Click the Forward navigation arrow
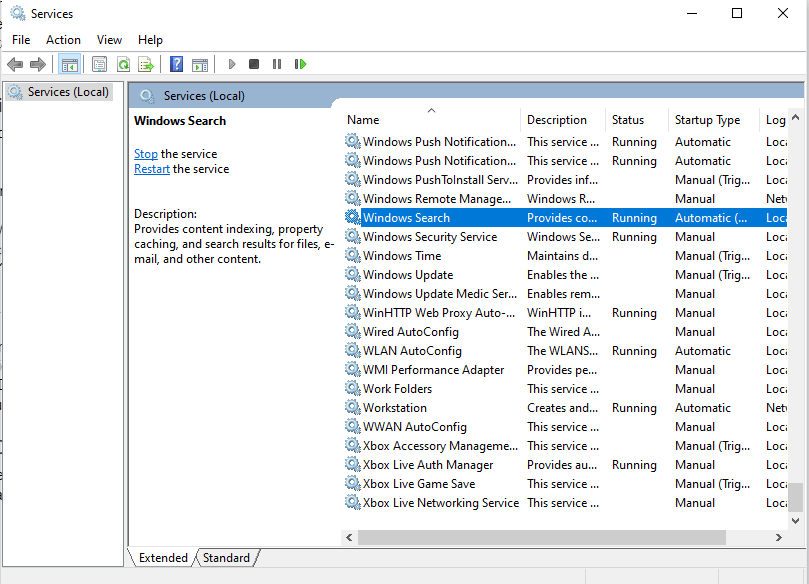 pos(38,64)
